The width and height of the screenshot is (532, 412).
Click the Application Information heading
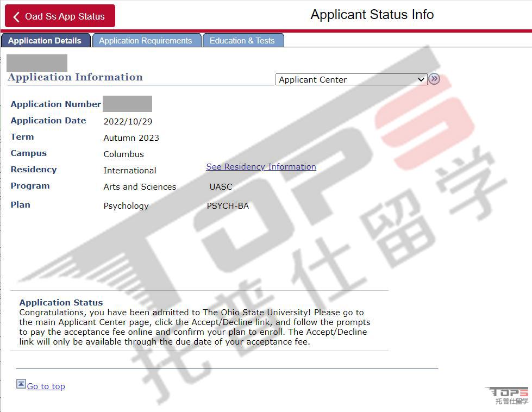[x=75, y=77]
